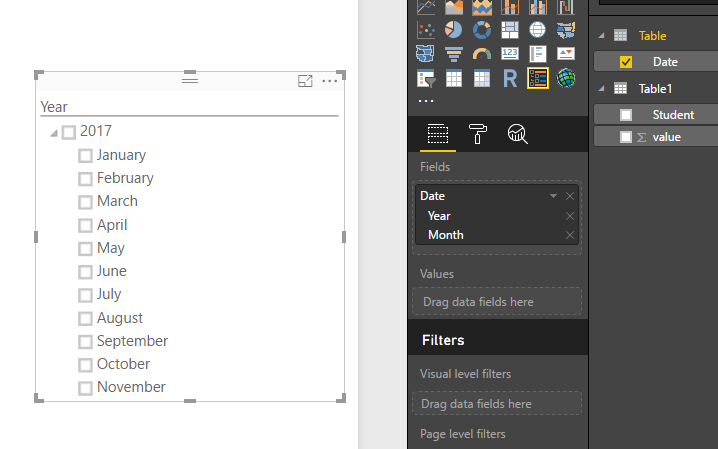Select the treemap visualization
The height and width of the screenshot is (449, 718).
pos(510,30)
